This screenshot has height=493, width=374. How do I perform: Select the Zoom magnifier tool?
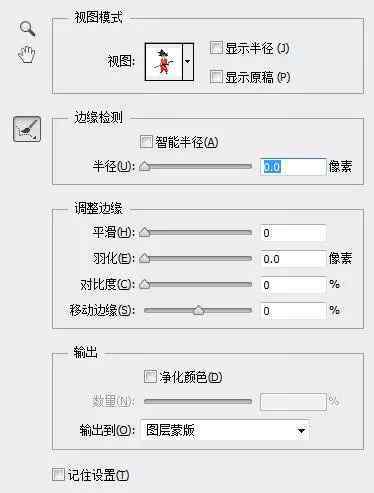point(28,29)
